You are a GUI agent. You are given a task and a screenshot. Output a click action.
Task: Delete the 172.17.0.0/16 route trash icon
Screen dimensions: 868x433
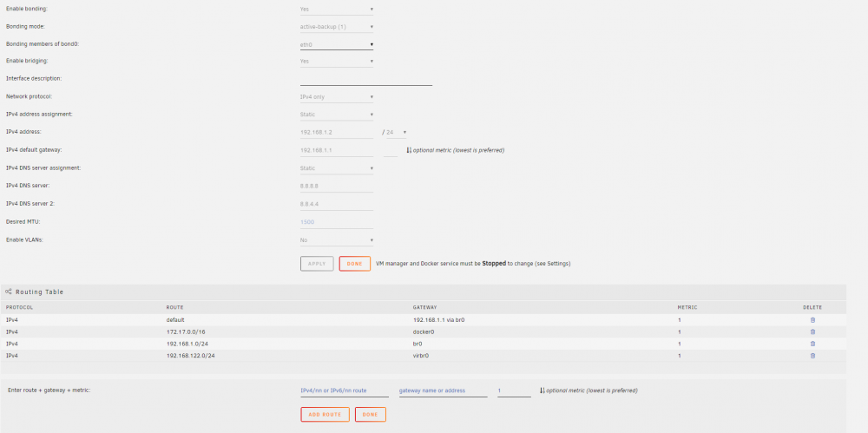(812, 331)
